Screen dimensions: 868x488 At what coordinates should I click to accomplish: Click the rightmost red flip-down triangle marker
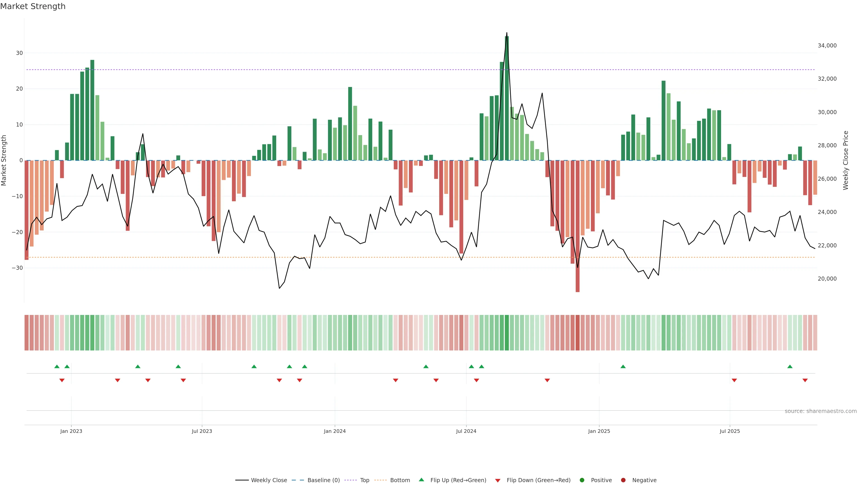(805, 380)
